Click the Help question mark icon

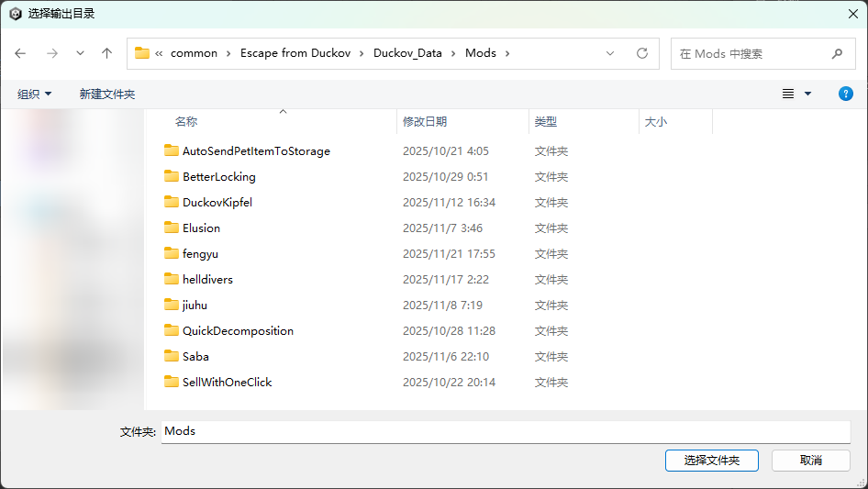point(846,94)
